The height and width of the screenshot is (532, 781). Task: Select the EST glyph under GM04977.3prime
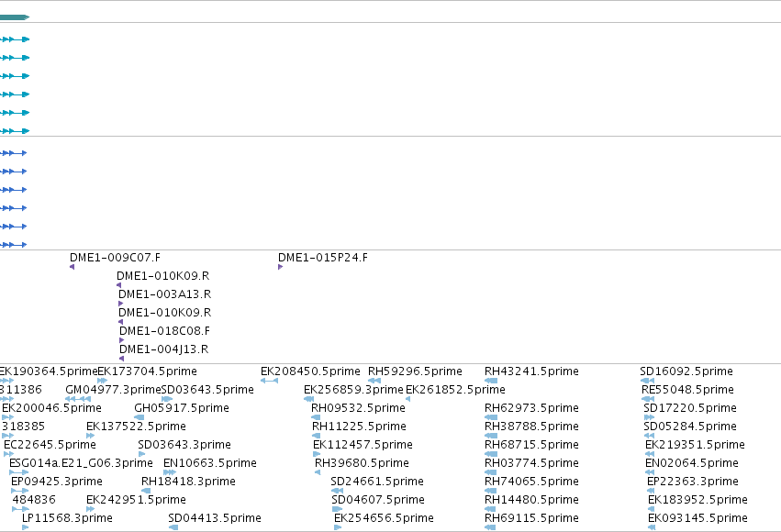tap(78, 399)
